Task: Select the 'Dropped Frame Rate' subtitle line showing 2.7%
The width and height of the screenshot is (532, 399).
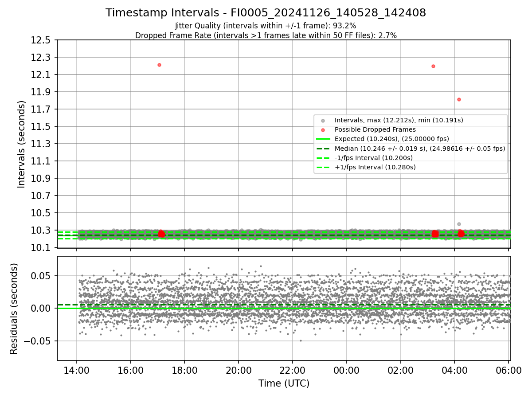Action: click(x=266, y=35)
